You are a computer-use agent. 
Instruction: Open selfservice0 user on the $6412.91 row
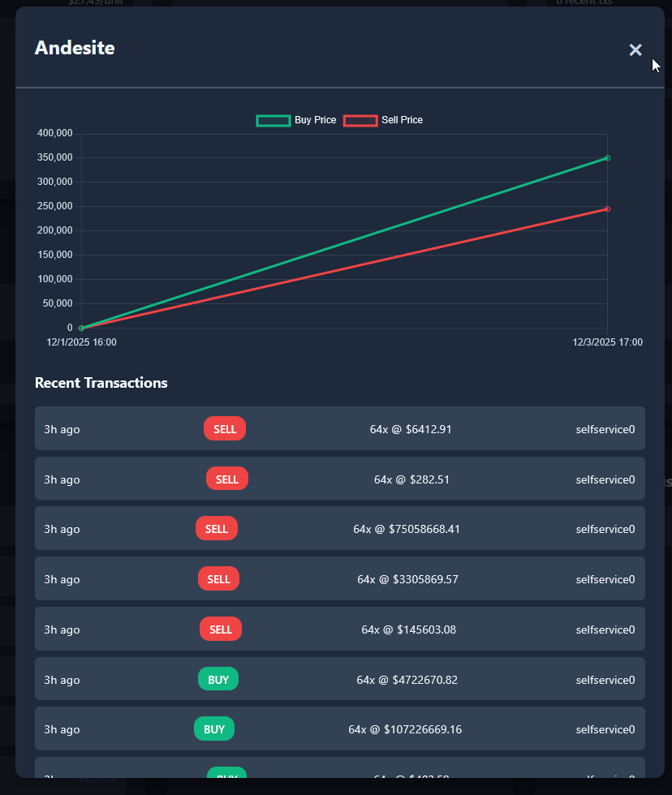605,429
